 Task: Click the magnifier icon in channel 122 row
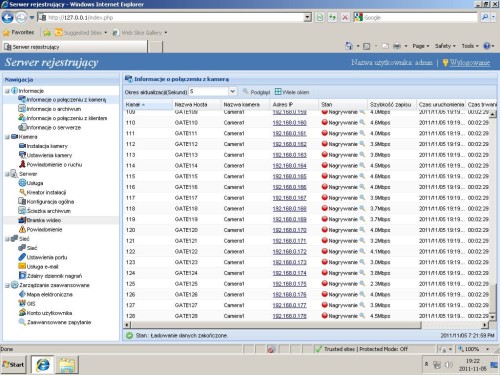tap(362, 251)
